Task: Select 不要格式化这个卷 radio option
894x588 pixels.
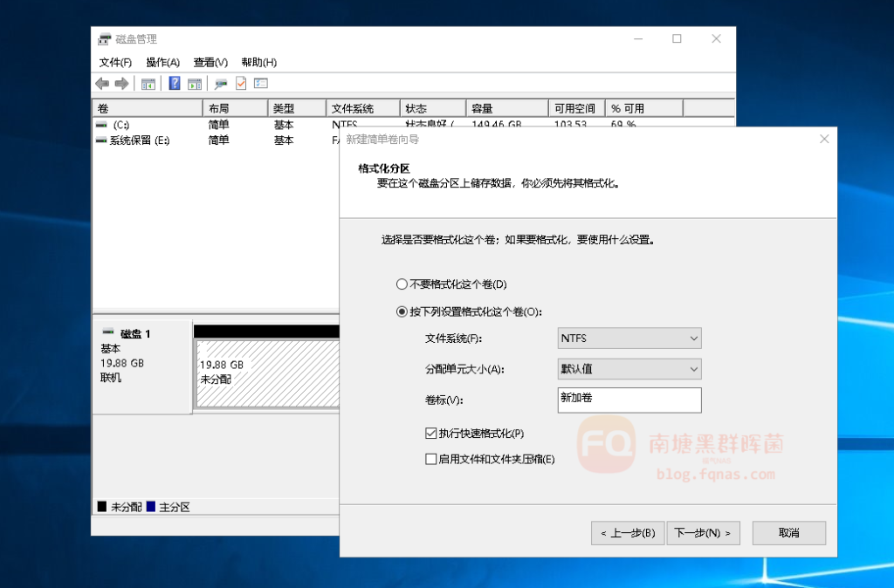Action: [402, 284]
